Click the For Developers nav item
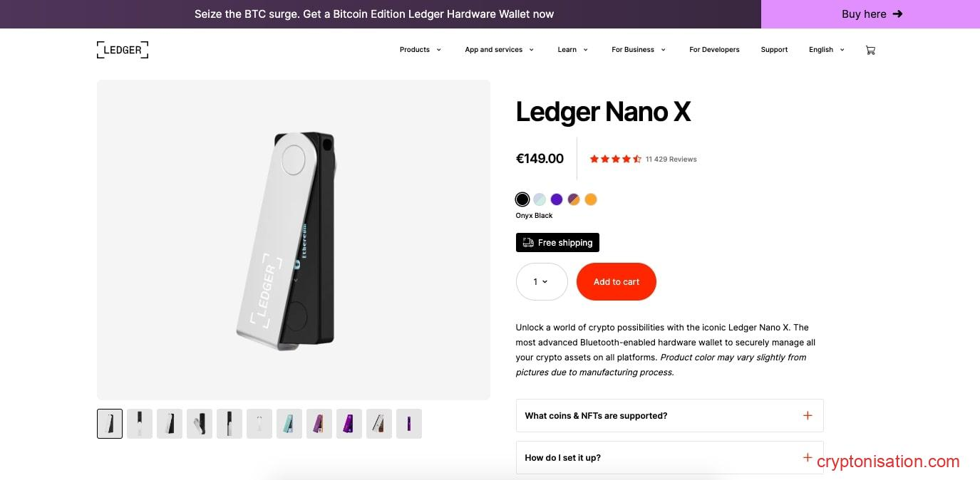Image resolution: width=980 pixels, height=480 pixels. click(x=714, y=49)
